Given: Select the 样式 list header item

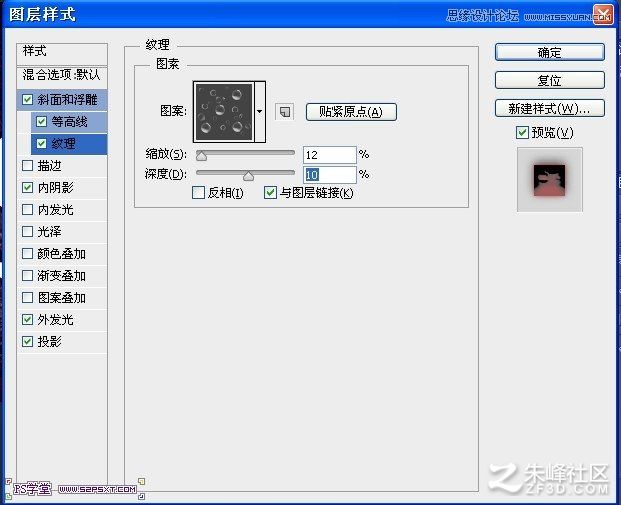Looking at the screenshot, I should pyautogui.click(x=62, y=53).
